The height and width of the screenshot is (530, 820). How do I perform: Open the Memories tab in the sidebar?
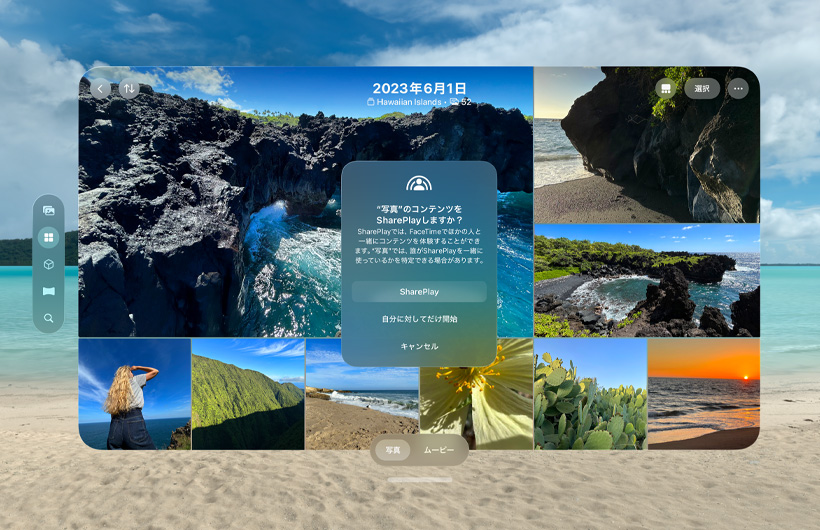click(x=48, y=211)
